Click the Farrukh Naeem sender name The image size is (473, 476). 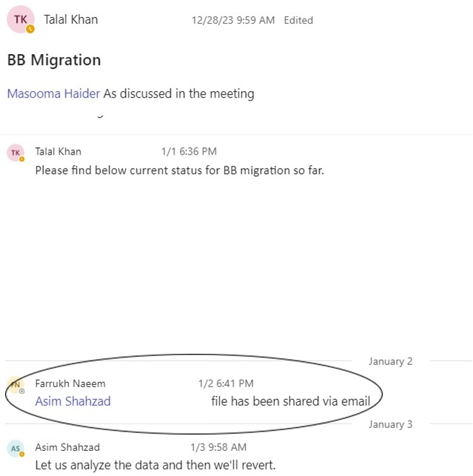pos(70,383)
